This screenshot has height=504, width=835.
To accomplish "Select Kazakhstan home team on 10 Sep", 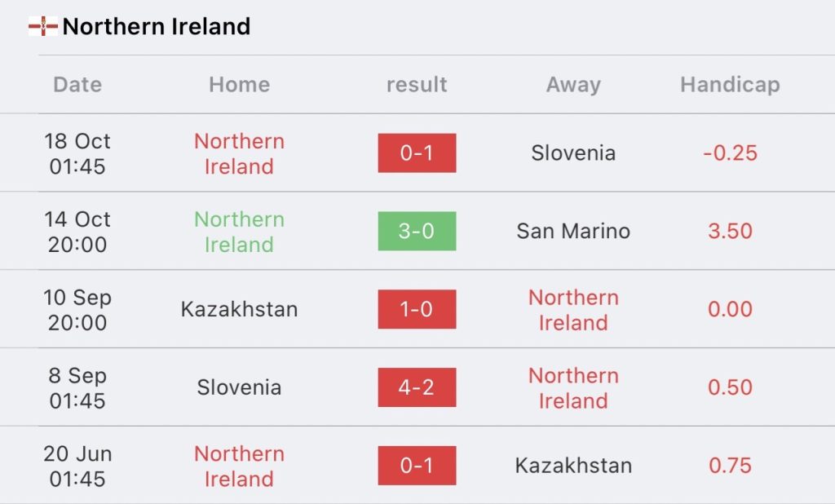I will point(239,310).
